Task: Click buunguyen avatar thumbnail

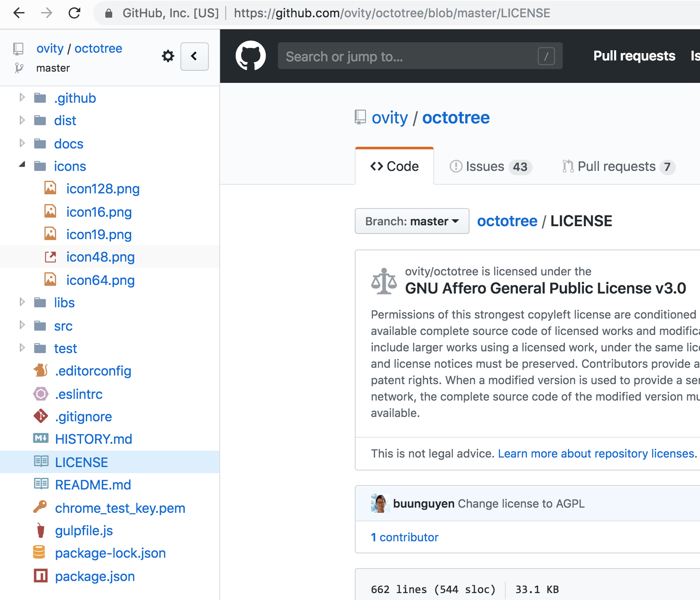Action: click(380, 503)
